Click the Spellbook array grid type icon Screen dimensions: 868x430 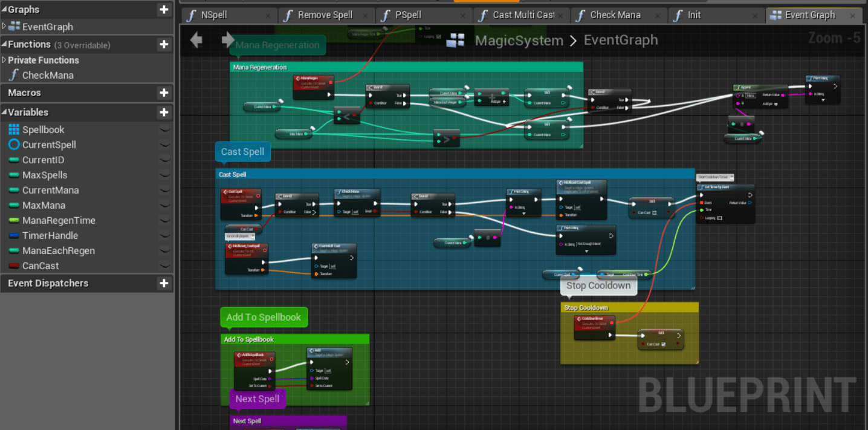(x=14, y=129)
